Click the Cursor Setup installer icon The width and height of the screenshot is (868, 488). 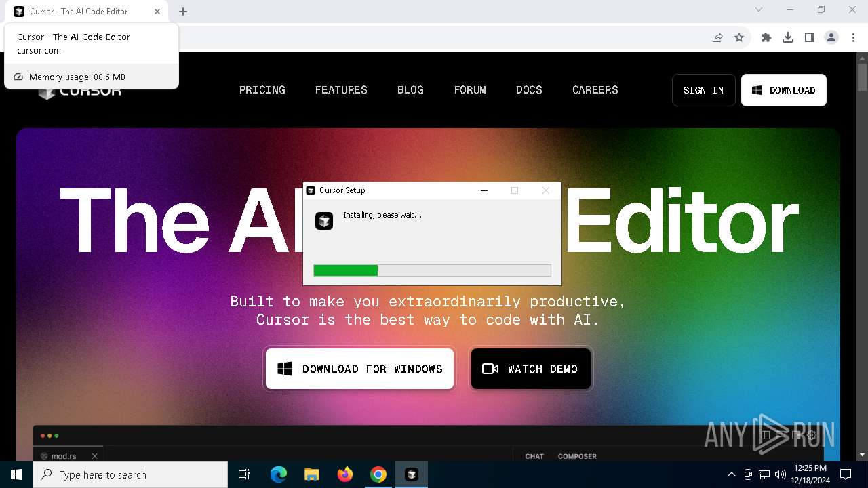[324, 221]
